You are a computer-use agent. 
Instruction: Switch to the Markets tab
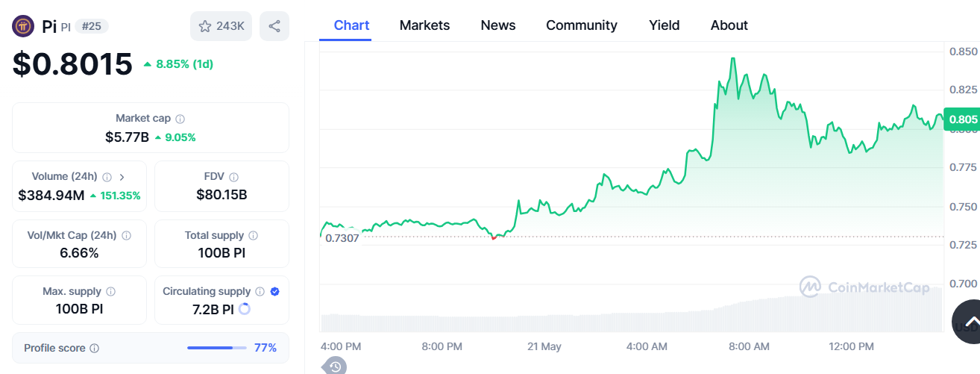click(x=424, y=25)
